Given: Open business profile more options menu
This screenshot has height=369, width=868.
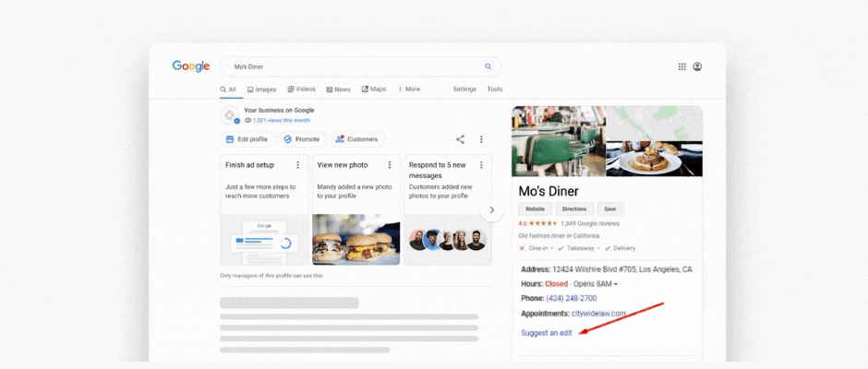Looking at the screenshot, I should (x=481, y=139).
